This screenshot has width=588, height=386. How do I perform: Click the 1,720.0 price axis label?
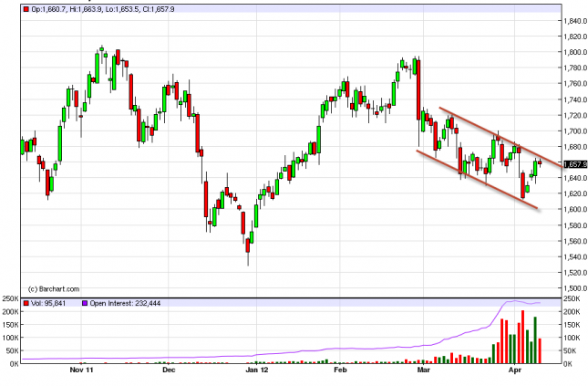coord(575,115)
